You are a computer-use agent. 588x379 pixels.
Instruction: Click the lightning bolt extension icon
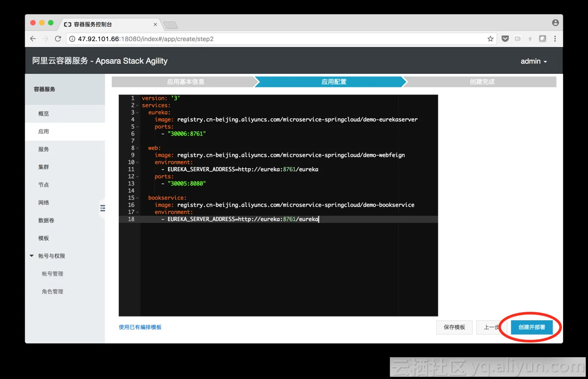530,39
